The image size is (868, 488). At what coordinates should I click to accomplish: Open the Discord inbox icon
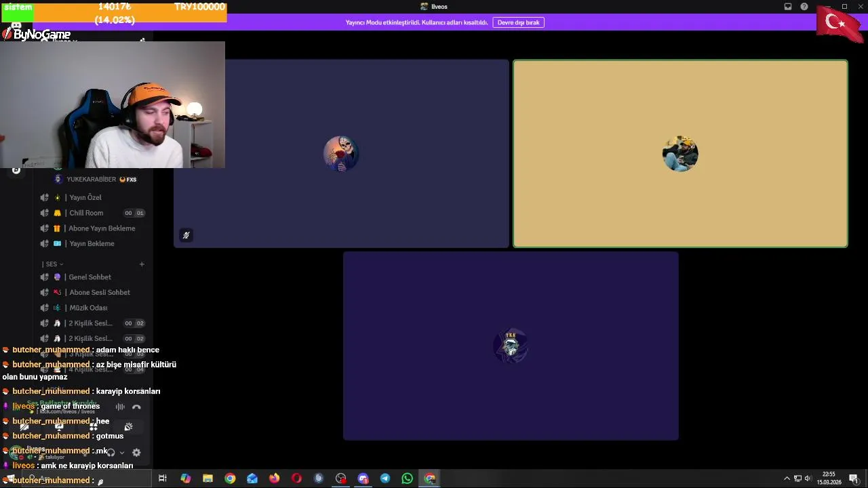coord(788,7)
